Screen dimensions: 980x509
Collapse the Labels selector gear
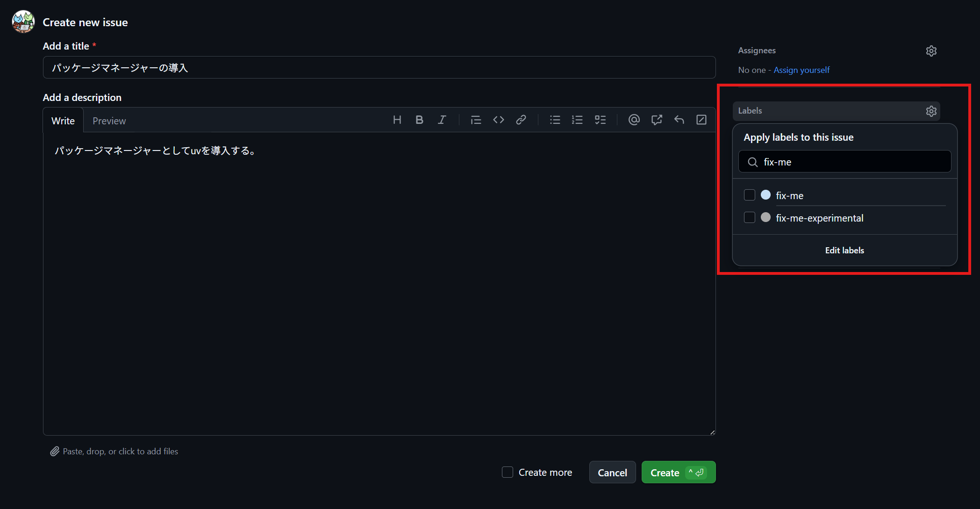click(x=931, y=111)
